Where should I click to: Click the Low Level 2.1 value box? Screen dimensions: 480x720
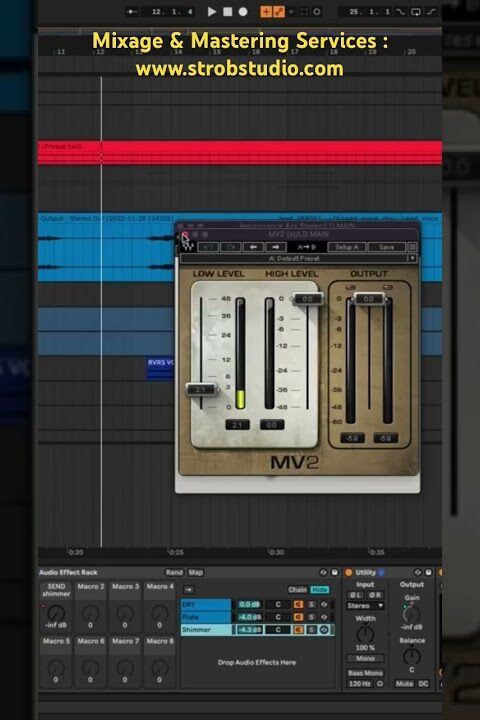point(237,425)
